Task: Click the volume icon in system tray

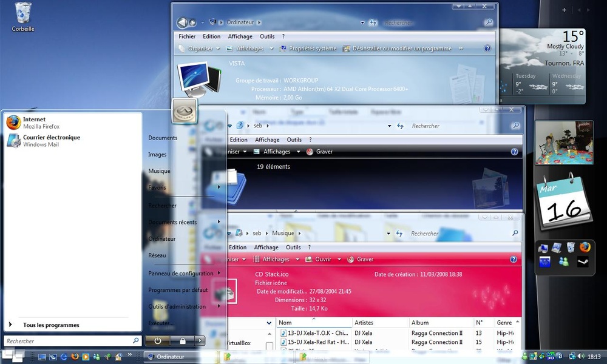Action: (581, 356)
